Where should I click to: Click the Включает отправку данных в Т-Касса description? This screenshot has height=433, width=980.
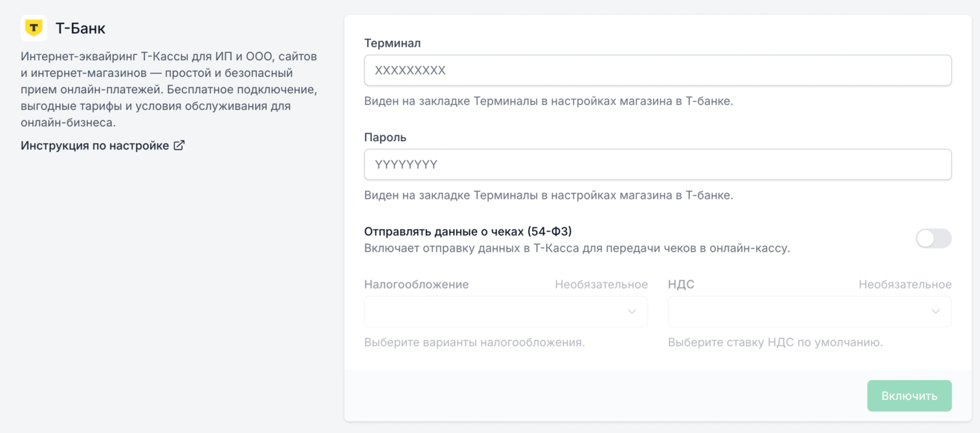click(x=577, y=248)
